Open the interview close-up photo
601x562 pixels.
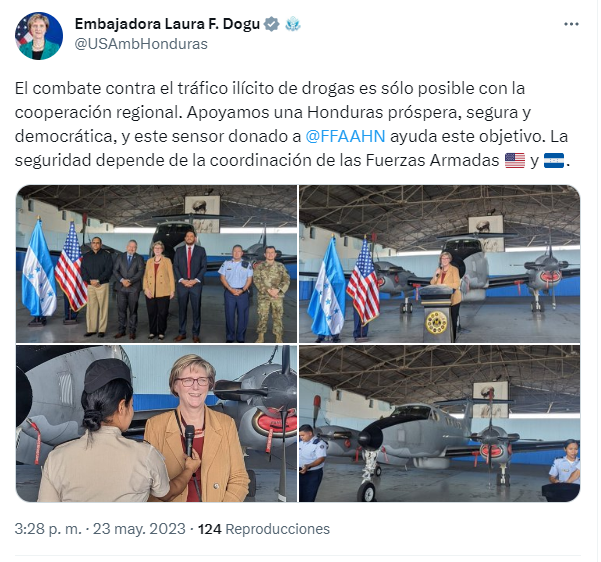click(156, 424)
